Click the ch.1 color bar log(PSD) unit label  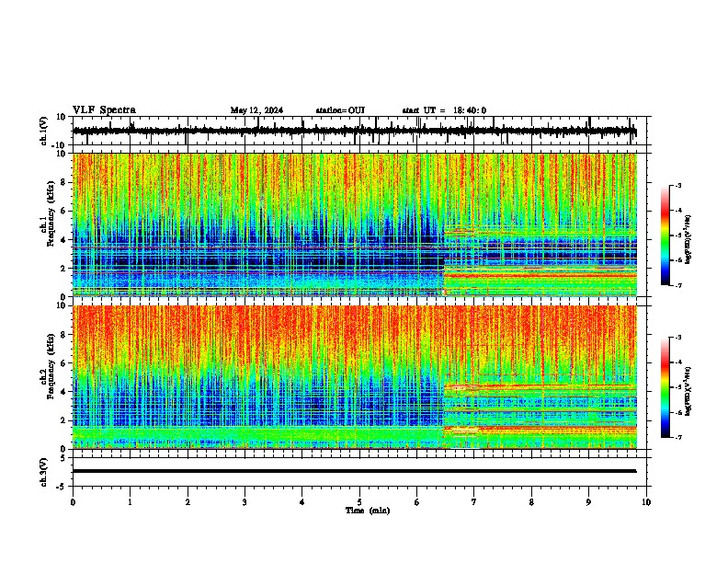click(x=688, y=239)
